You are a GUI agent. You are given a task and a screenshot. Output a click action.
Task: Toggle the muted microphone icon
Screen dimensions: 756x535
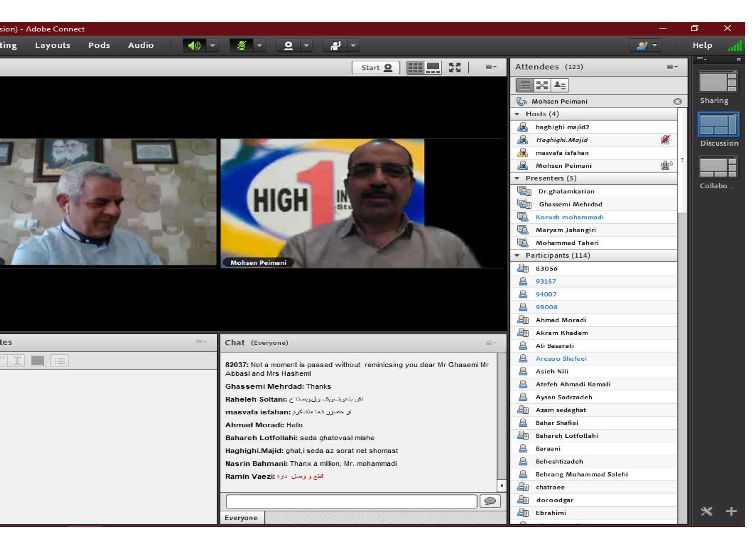coord(241,45)
